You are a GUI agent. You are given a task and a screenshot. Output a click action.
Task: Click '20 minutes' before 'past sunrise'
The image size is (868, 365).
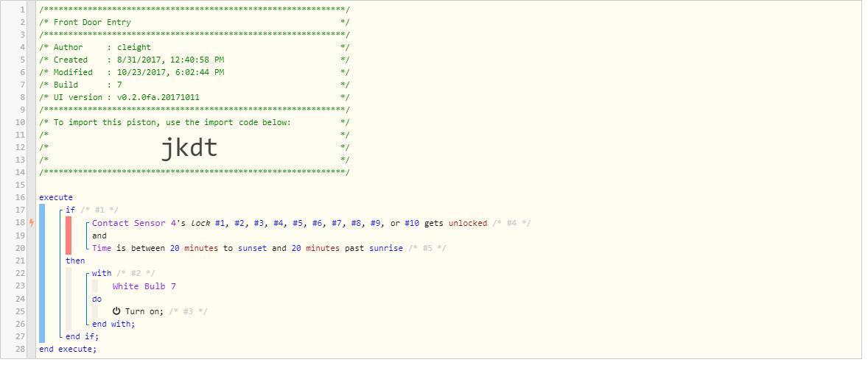click(x=315, y=248)
